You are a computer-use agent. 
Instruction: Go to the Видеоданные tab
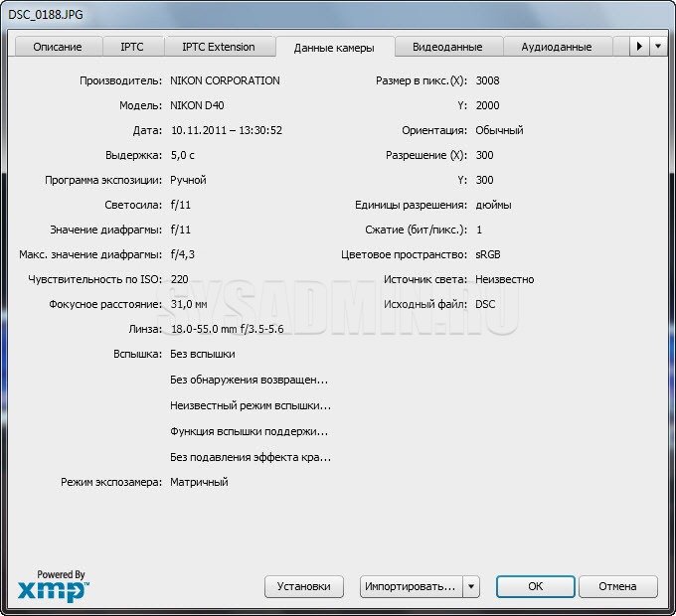point(447,47)
